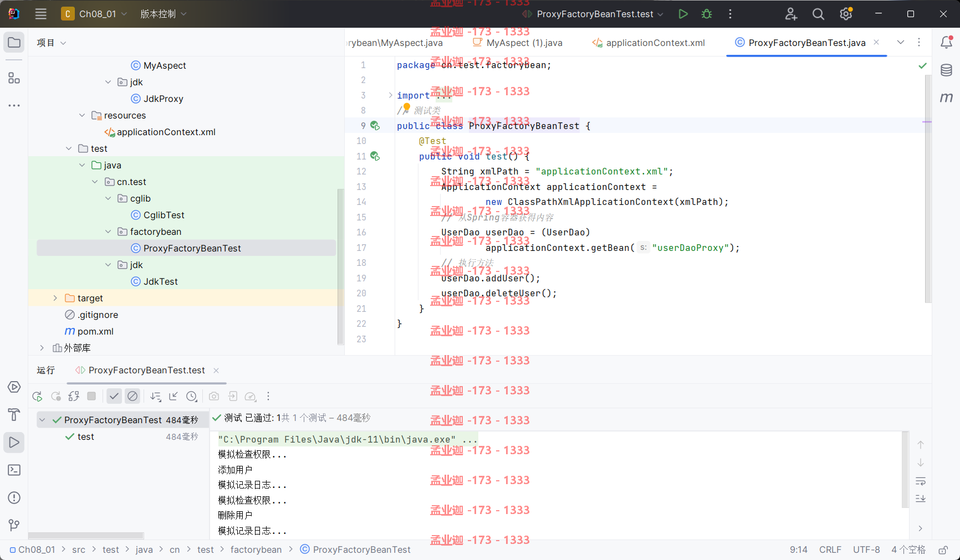The height and width of the screenshot is (560, 960).
Task: Open the main hamburger menu
Action: [40, 14]
